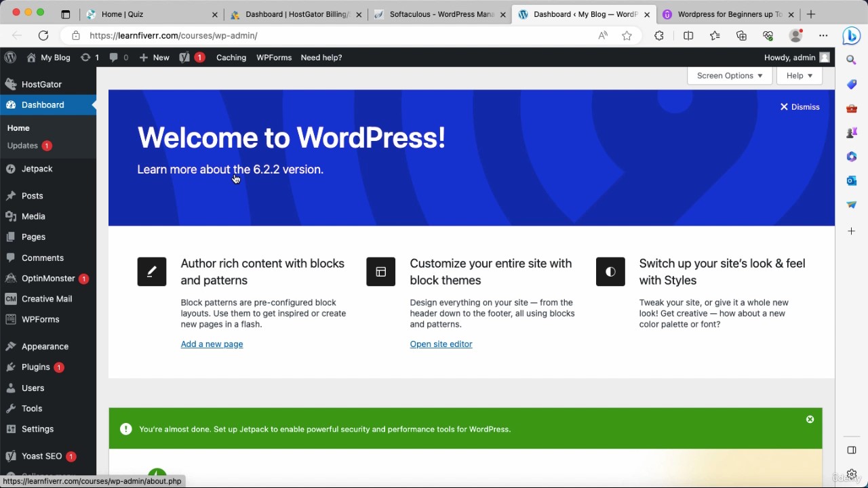Open HostGator in the sidebar menu
This screenshot has height=488, width=868.
pos(48,84)
